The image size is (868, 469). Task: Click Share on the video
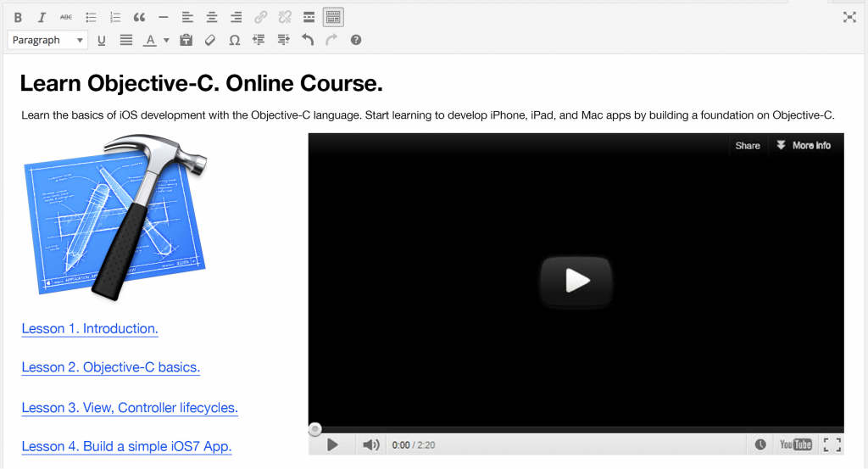coord(748,146)
